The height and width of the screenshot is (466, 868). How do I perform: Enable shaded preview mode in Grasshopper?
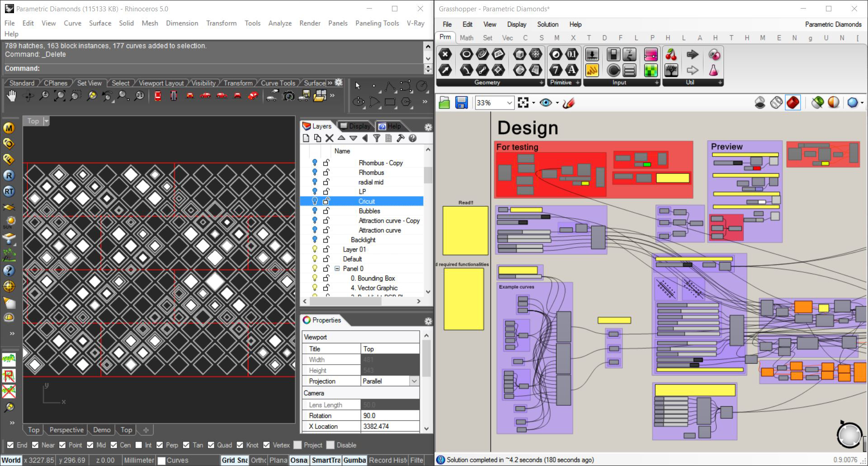(792, 102)
